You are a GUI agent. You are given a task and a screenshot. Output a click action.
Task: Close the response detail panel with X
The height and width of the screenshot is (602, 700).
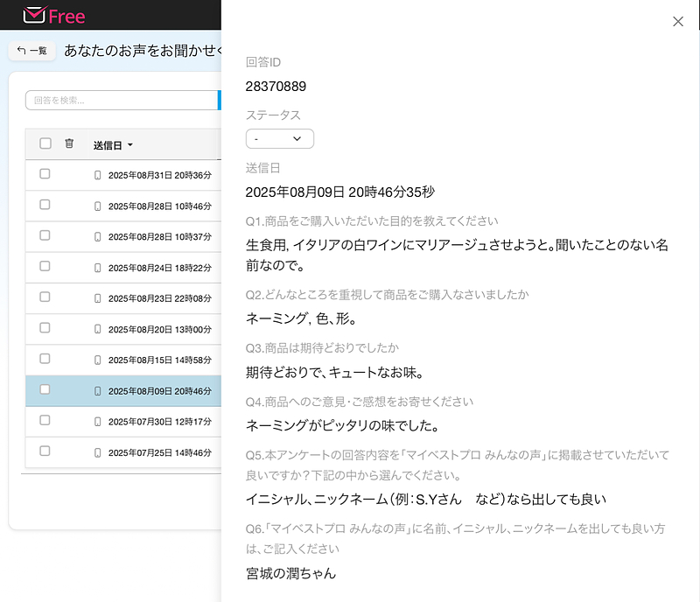(x=677, y=22)
